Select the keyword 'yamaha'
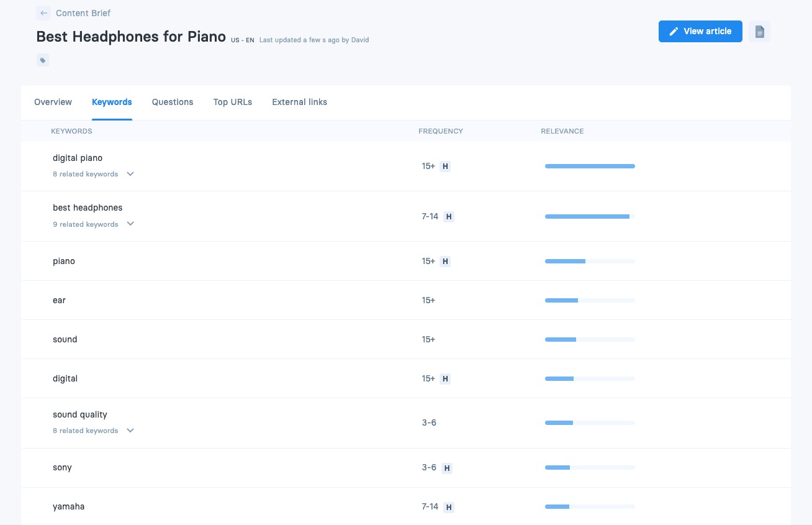The height and width of the screenshot is (525, 812). (x=68, y=506)
